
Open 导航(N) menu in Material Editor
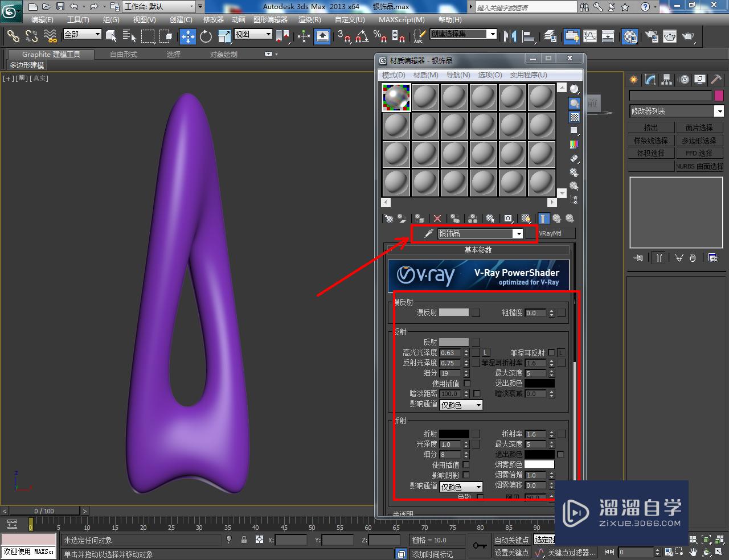click(x=458, y=75)
